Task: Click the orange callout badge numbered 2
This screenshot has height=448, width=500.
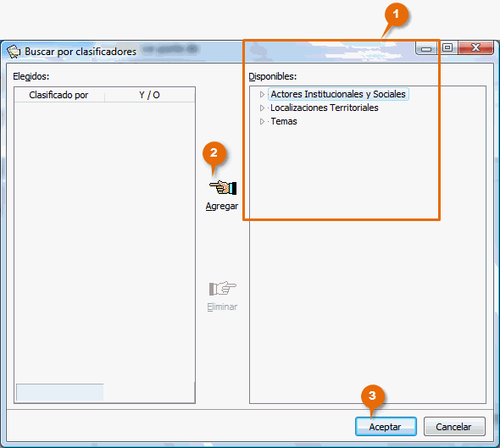Action: pos(214,153)
